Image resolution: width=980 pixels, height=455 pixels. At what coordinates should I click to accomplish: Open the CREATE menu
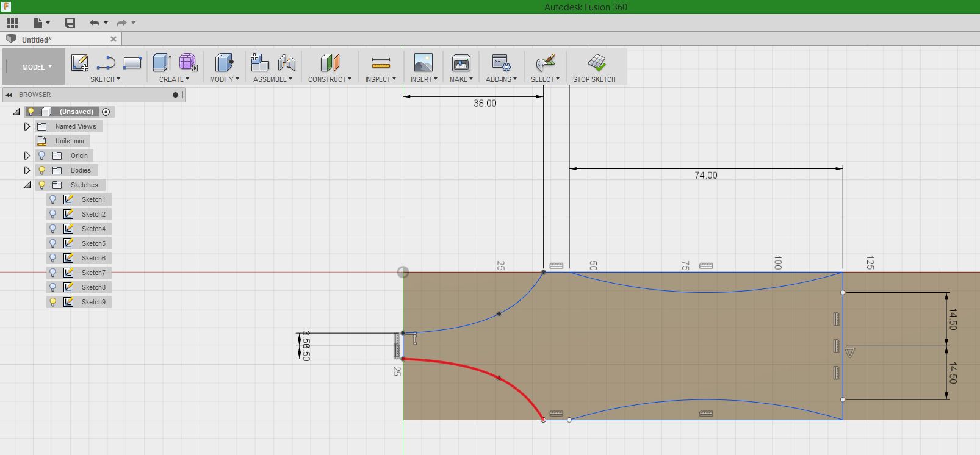[174, 79]
